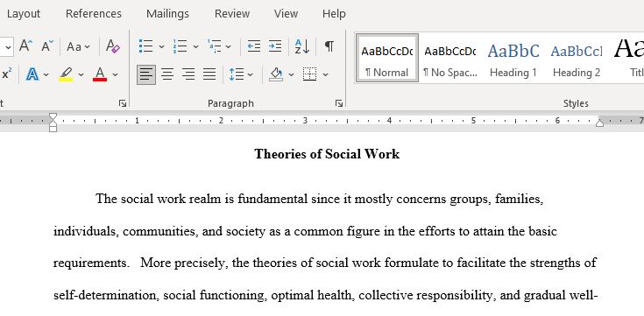
Task: Clear all formatting with eraser A icon
Action: 112,46
